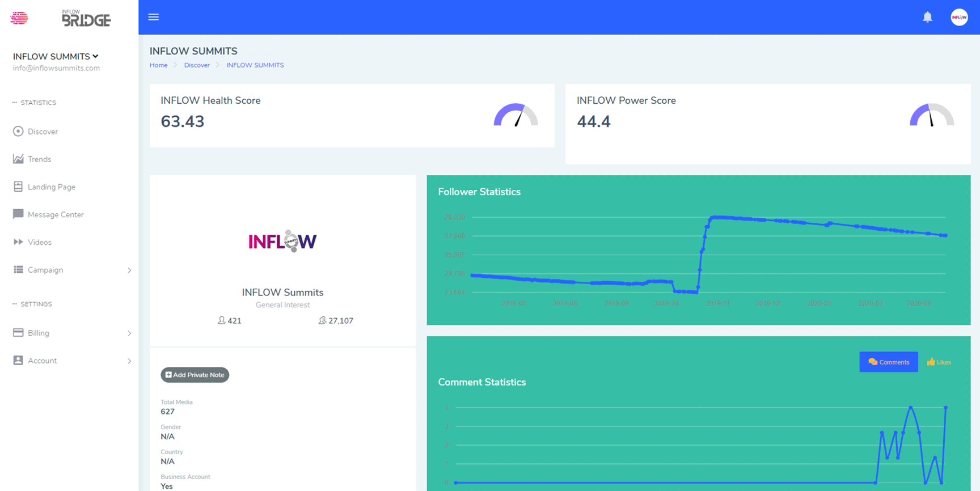Click the Total Media value 627
The height and width of the screenshot is (491, 980).
(x=167, y=412)
